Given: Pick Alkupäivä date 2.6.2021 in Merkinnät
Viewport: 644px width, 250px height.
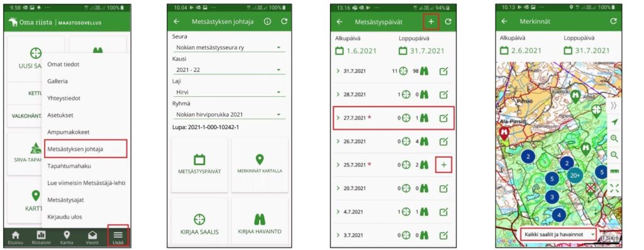Looking at the screenshot, I should pos(521,50).
